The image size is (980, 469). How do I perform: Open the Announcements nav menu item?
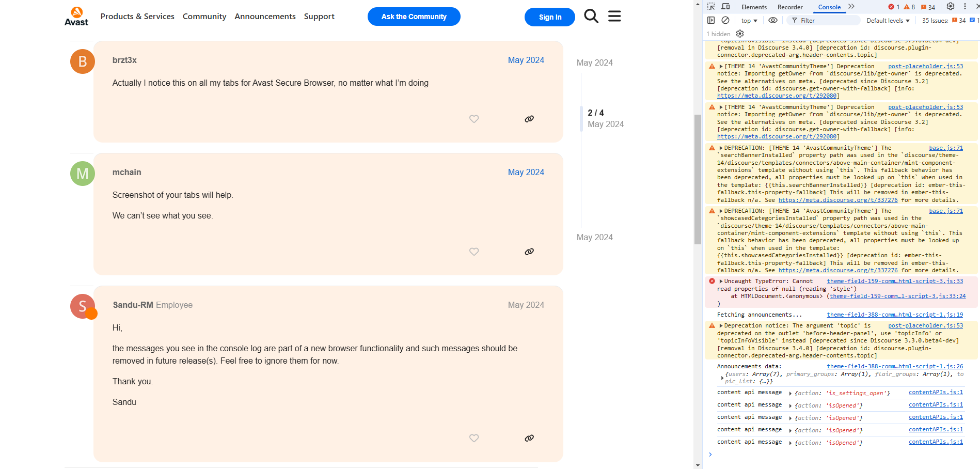pyautogui.click(x=265, y=17)
